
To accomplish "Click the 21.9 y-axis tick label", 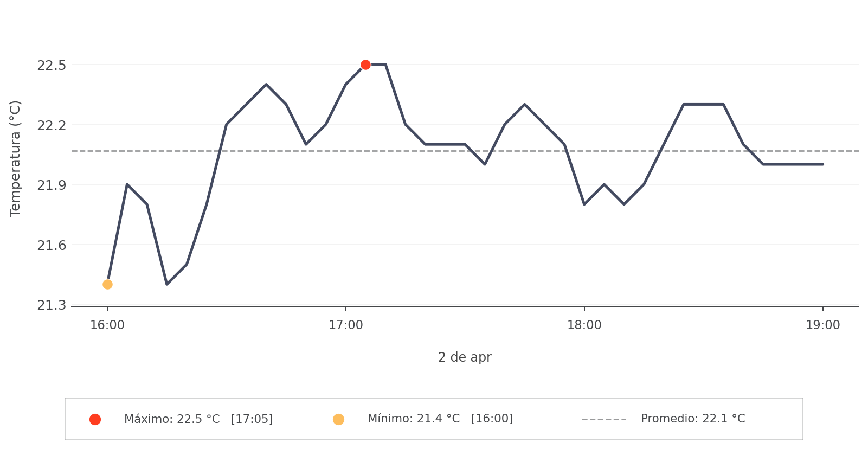I will pyautogui.click(x=52, y=185).
